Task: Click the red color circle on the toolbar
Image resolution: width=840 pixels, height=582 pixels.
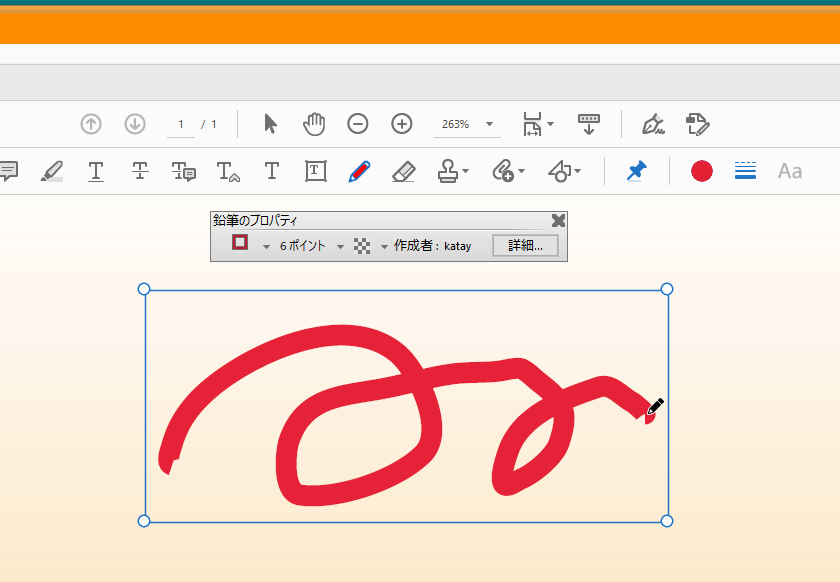Action: tap(700, 171)
